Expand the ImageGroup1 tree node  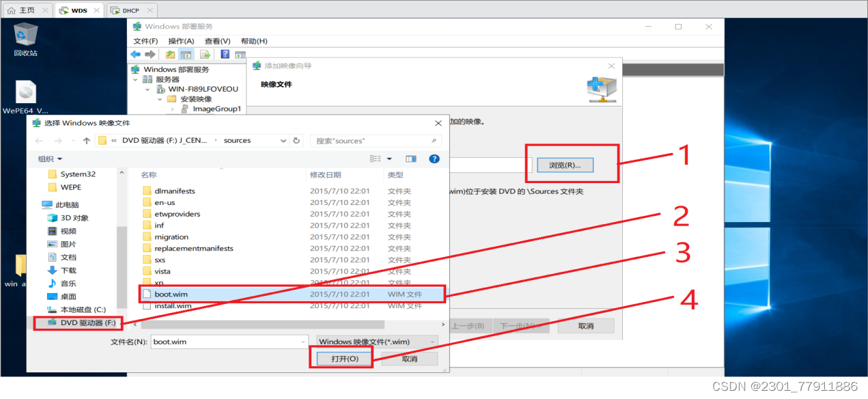coord(172,109)
